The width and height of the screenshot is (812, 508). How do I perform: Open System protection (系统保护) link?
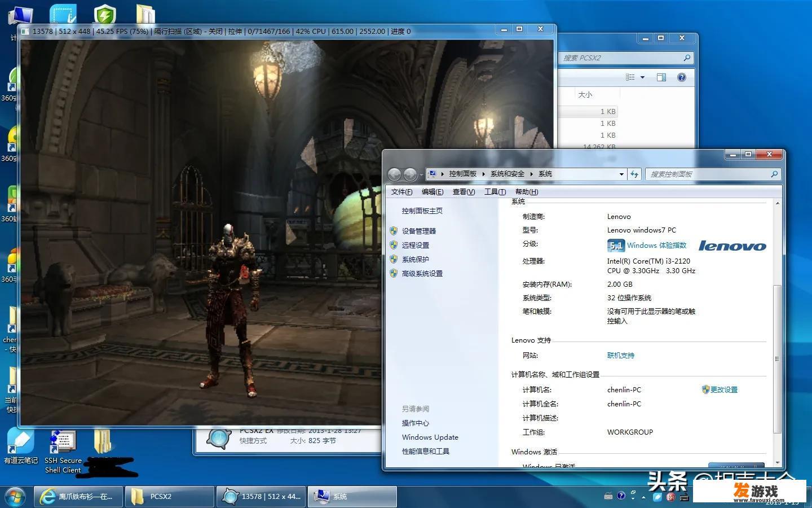click(x=416, y=259)
